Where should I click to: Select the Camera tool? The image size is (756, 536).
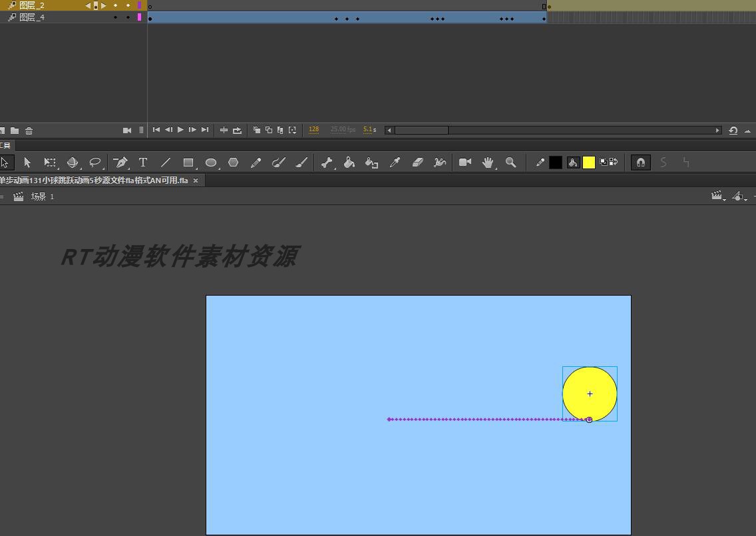point(465,162)
